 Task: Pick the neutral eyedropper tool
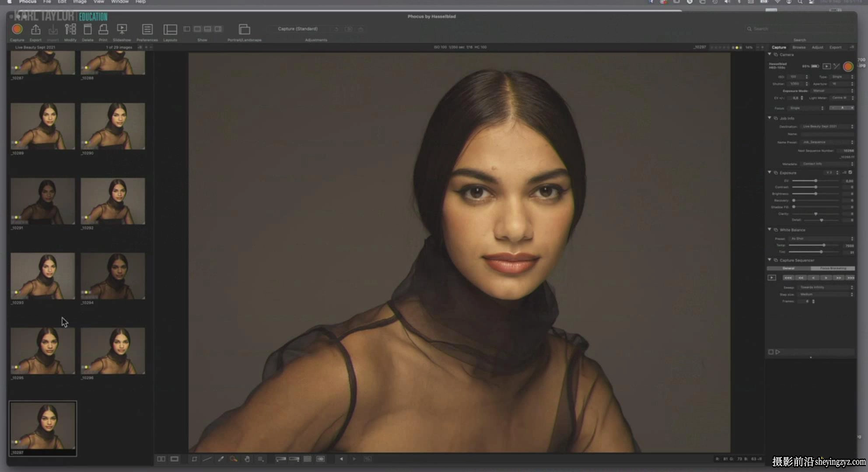pos(221,459)
